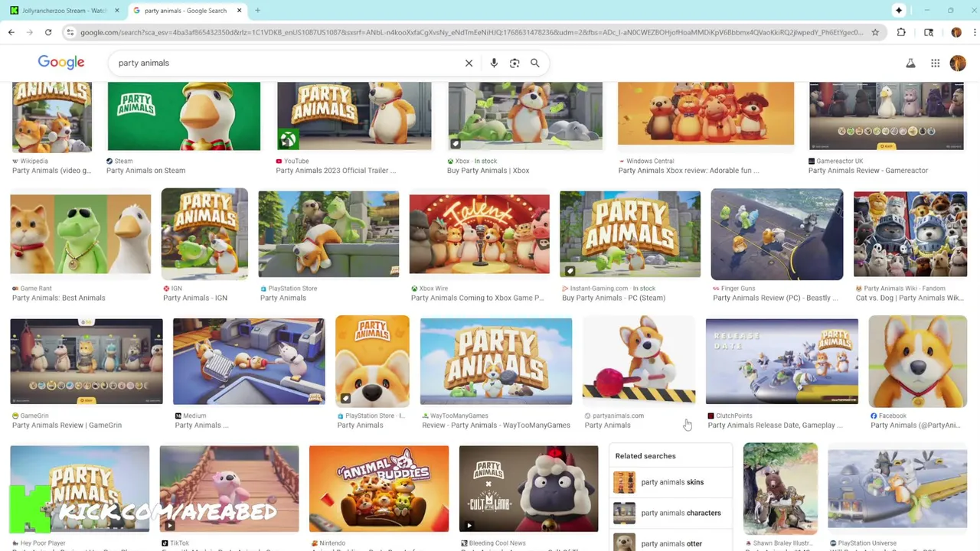This screenshot has width=980, height=551.
Task: Open Cat vs. Dog Party Animals Wiki link
Action: [x=910, y=298]
